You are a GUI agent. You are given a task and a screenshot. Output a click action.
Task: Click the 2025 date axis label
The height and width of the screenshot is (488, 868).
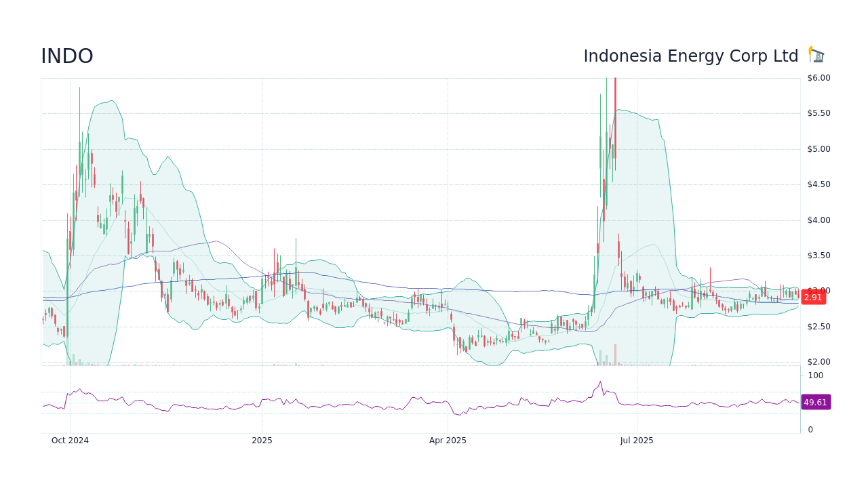(262, 441)
